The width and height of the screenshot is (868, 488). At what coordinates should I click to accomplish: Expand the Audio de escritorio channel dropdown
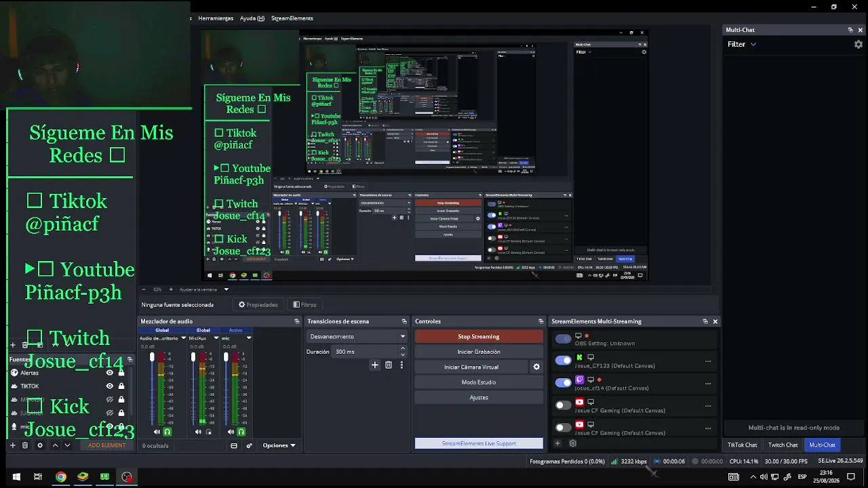[183, 338]
